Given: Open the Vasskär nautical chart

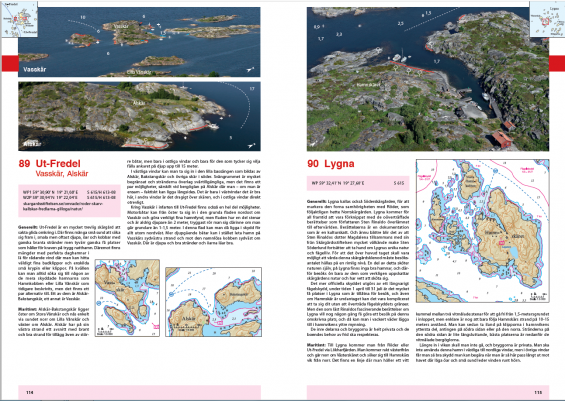Looking at the screenshot, I should pyautogui.click(x=127, y=298).
